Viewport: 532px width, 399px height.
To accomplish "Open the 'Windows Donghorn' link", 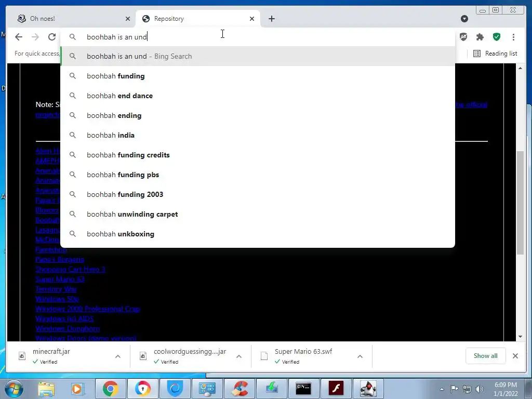I will click(68, 328).
